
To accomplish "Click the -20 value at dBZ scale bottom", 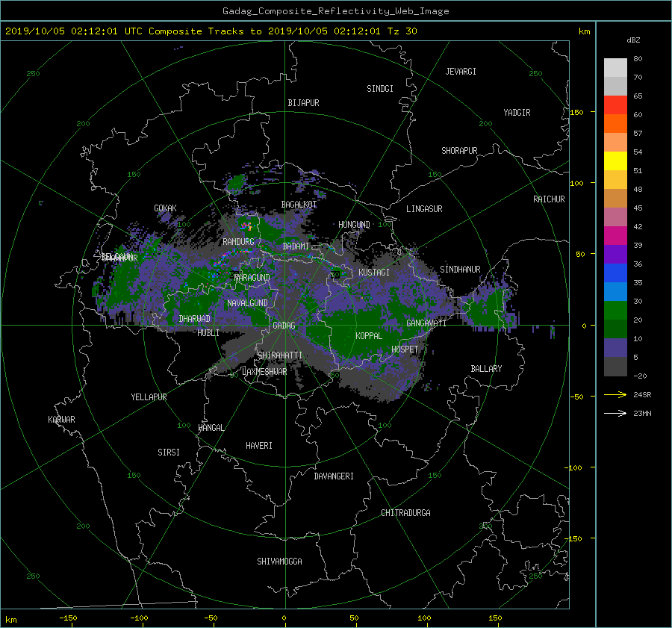I will pos(640,376).
